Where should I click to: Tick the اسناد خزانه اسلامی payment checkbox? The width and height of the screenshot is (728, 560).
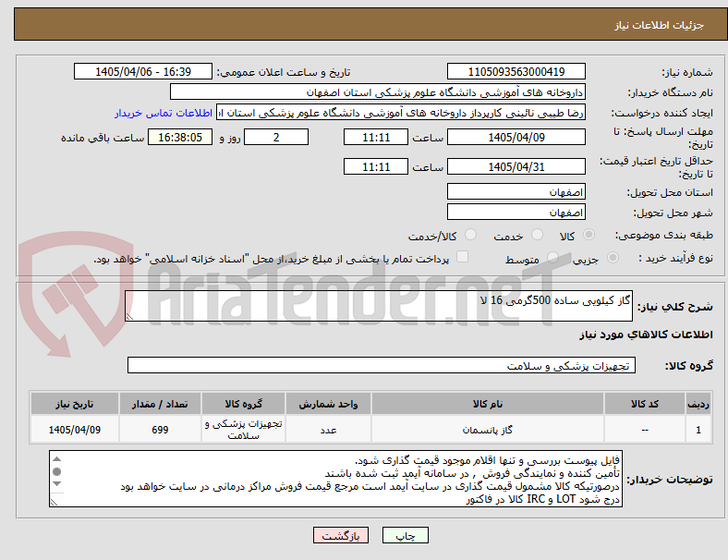click(x=462, y=257)
